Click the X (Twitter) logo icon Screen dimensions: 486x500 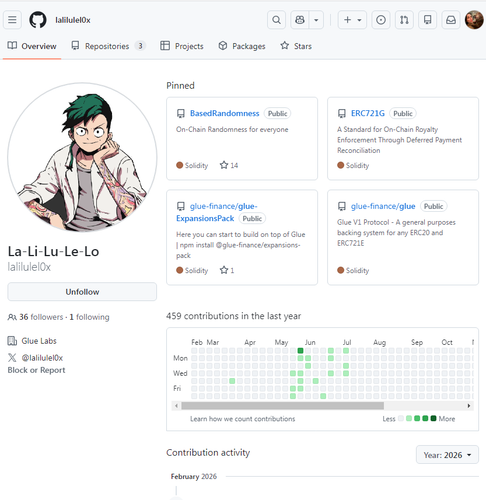(x=12, y=358)
